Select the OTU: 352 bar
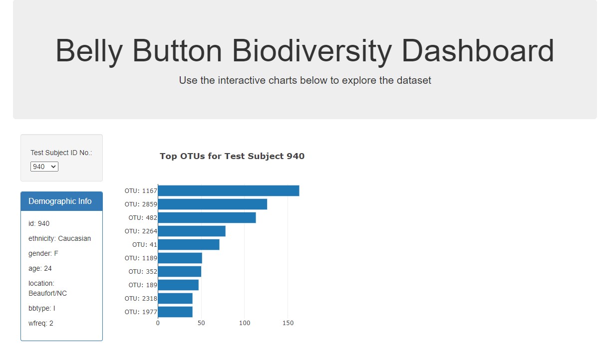Image resolution: width=605 pixels, height=364 pixels. point(180,271)
